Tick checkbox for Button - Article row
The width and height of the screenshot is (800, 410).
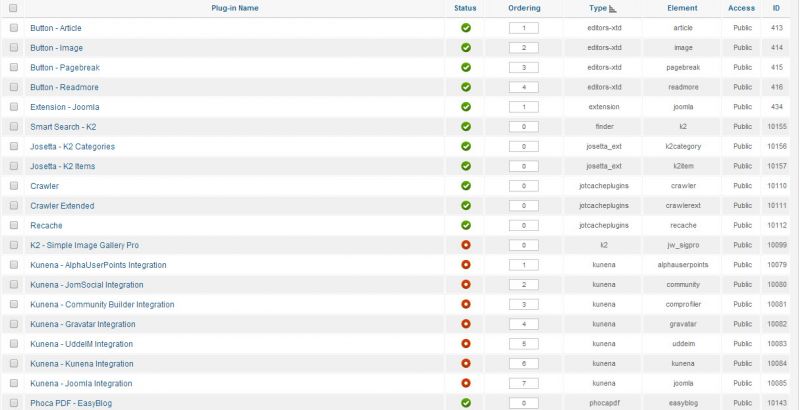[x=14, y=28]
